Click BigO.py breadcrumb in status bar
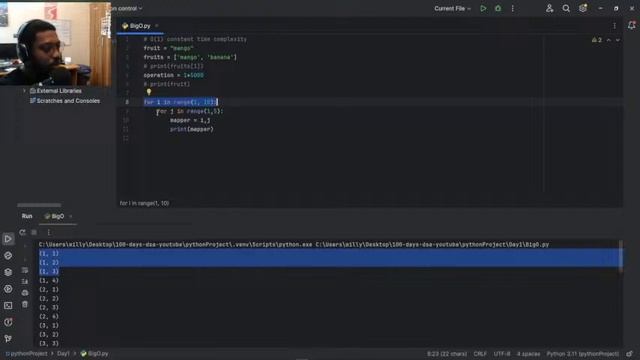The width and height of the screenshot is (640, 360). pyautogui.click(x=95, y=354)
